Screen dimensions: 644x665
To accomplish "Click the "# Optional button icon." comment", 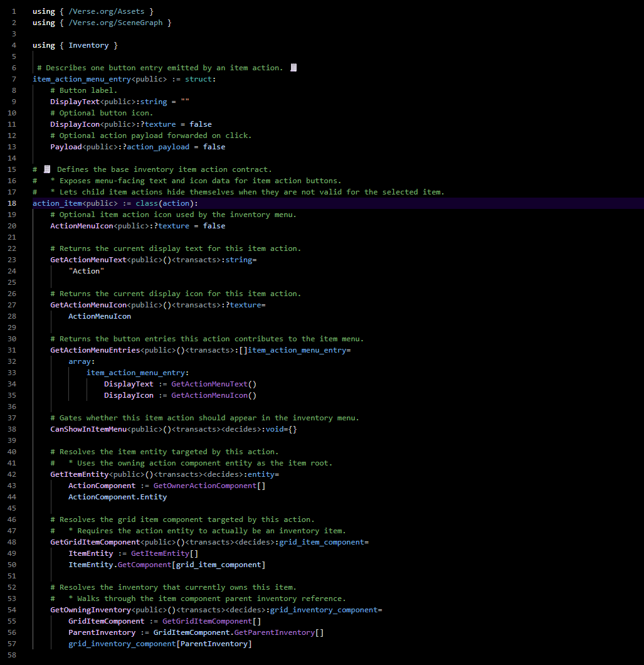I will (x=102, y=113).
